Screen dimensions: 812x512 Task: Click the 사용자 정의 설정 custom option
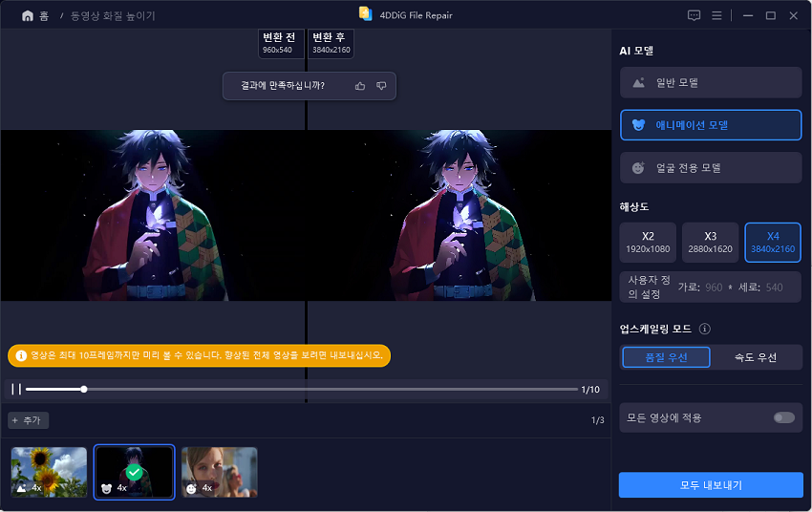pyautogui.click(x=649, y=288)
